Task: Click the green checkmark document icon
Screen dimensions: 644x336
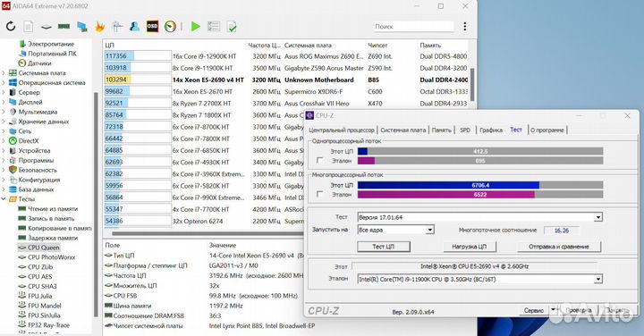Action: [232, 27]
